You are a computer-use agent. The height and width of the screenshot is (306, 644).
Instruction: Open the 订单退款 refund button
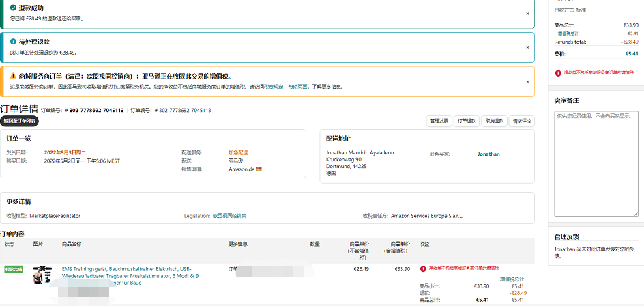466,121
